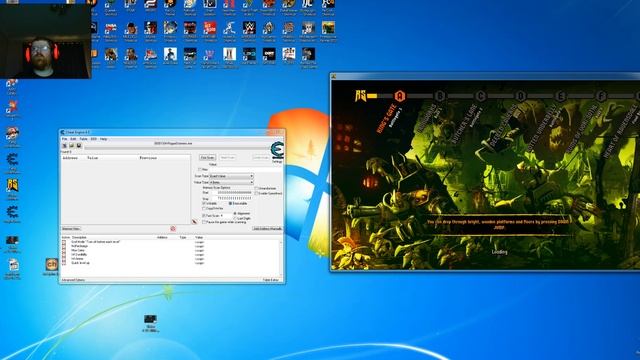The width and height of the screenshot is (640, 360).
Task: Open Memory View
Action: pyautogui.click(x=71, y=229)
